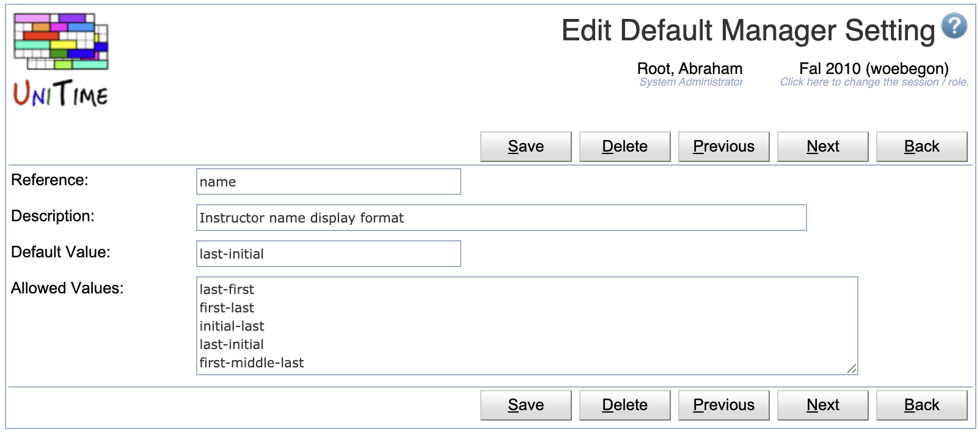Click the top Delete button
This screenshot has height=434, width=980.
pyautogui.click(x=625, y=147)
